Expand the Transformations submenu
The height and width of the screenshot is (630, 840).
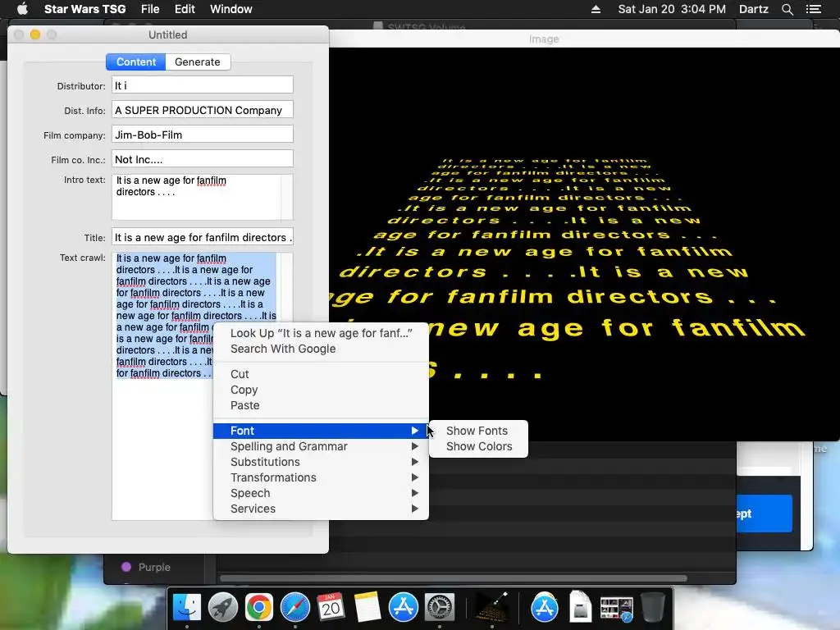(x=414, y=477)
